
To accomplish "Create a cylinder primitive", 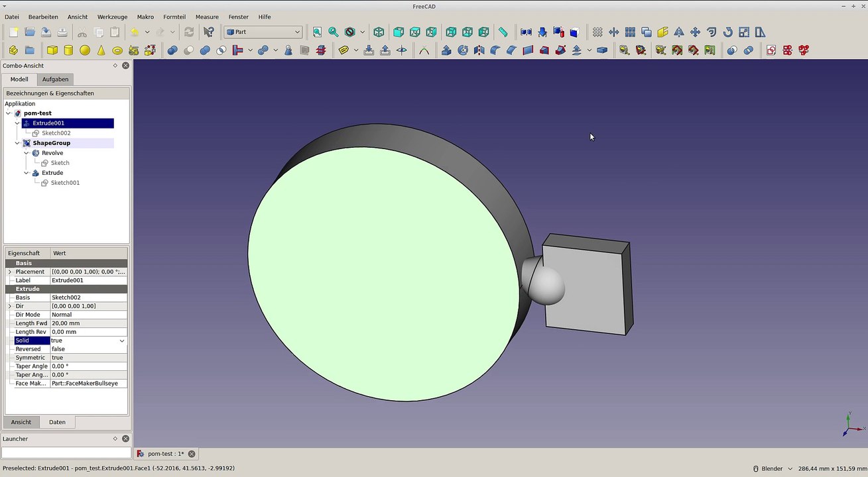I will tap(68, 50).
